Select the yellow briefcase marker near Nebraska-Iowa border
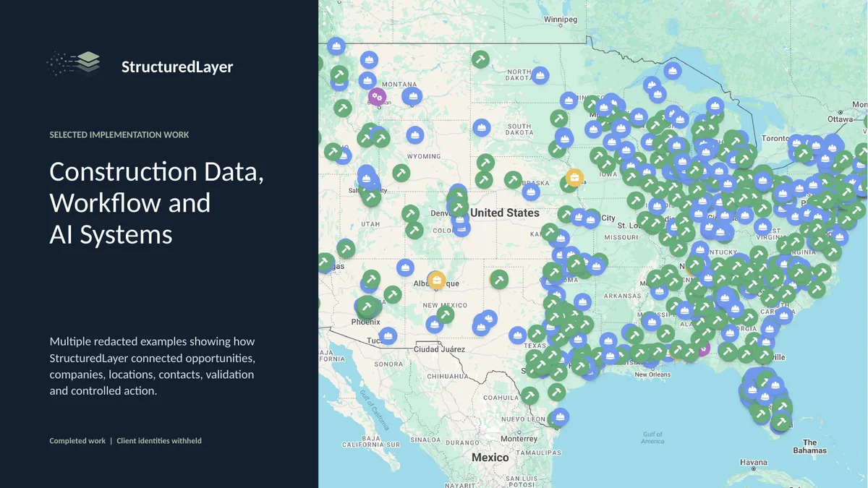 click(x=574, y=177)
